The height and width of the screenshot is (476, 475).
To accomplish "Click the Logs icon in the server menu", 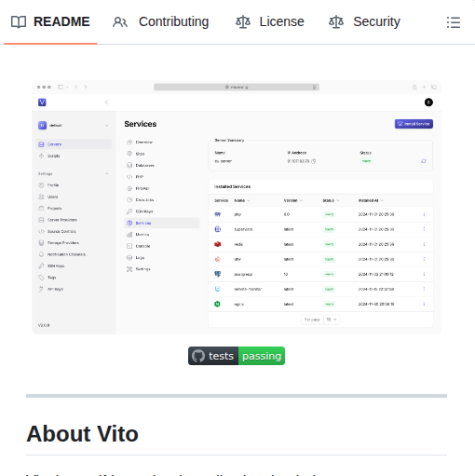I will (x=129, y=257).
